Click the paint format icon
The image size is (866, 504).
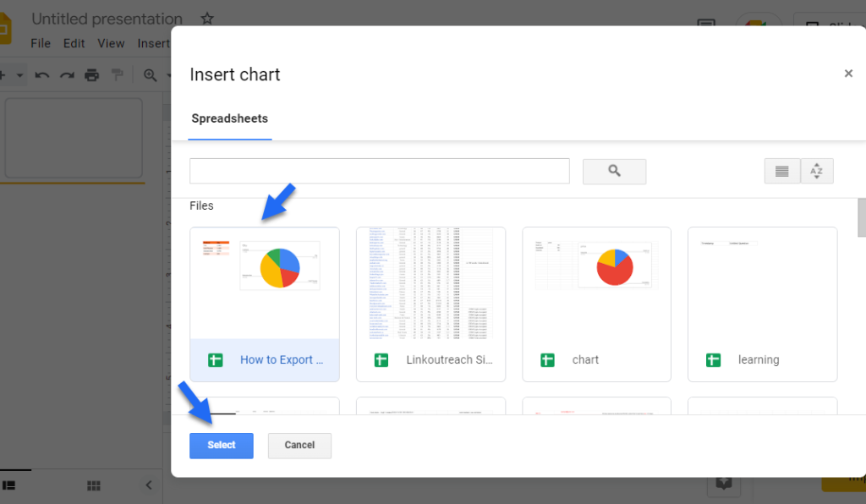117,74
